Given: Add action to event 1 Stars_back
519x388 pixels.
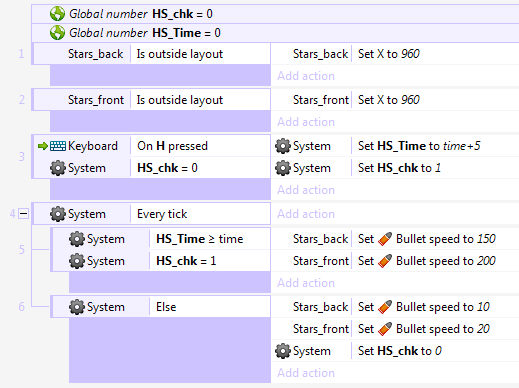Looking at the screenshot, I should tap(306, 76).
